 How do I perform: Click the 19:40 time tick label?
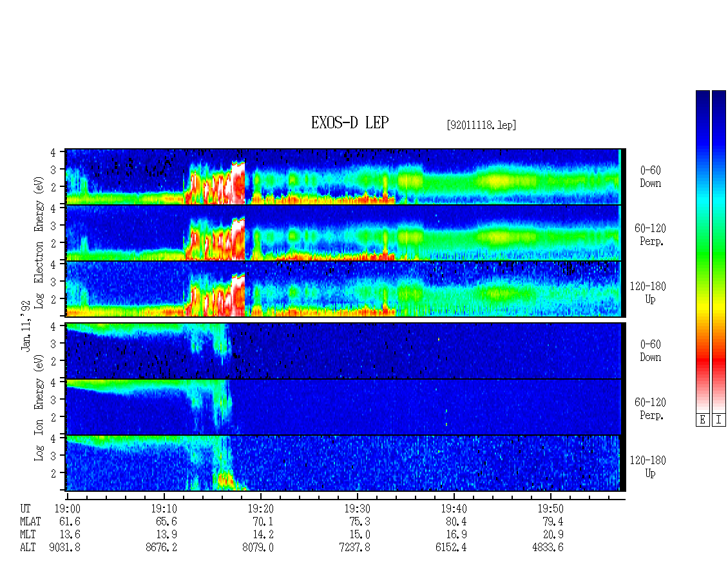pos(454,509)
